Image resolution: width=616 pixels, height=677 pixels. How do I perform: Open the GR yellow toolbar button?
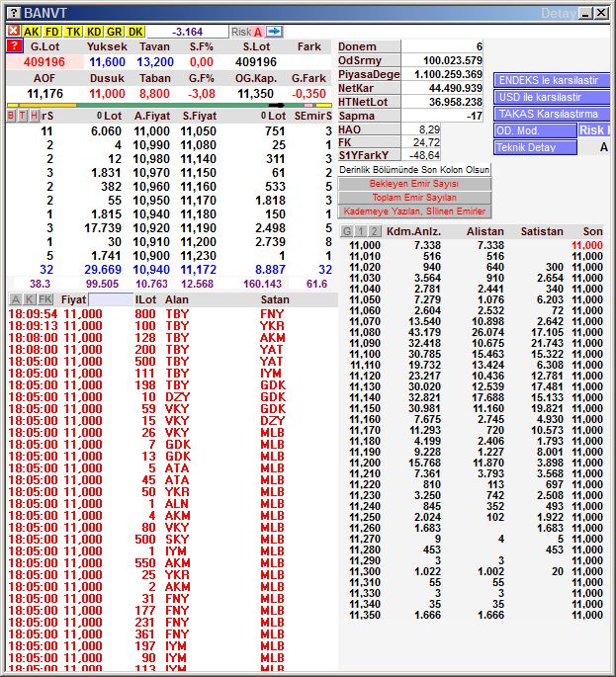(x=115, y=32)
